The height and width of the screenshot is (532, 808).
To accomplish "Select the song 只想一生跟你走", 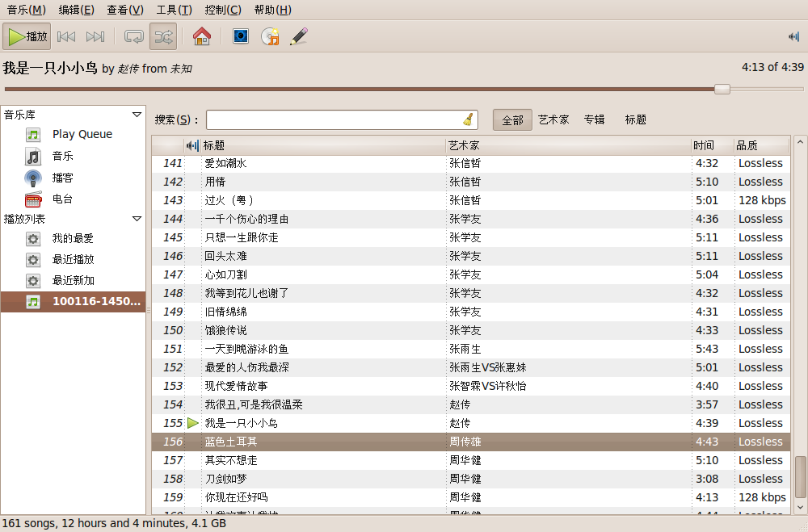I will (x=471, y=237).
